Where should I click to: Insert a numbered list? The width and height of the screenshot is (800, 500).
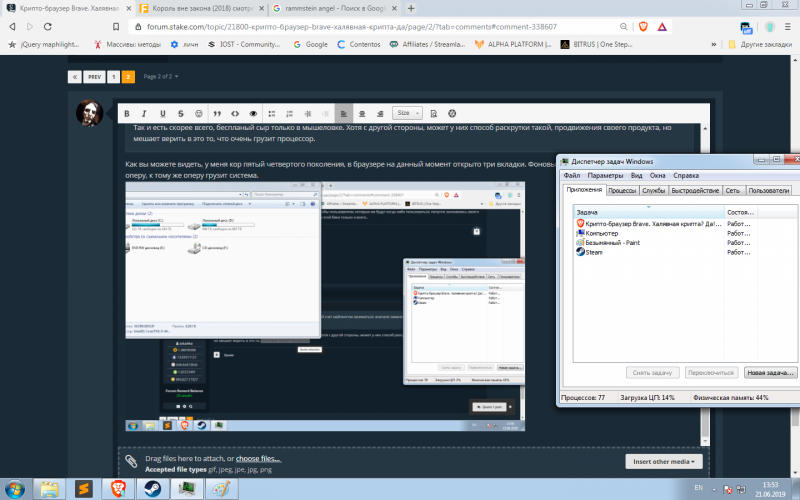click(289, 114)
